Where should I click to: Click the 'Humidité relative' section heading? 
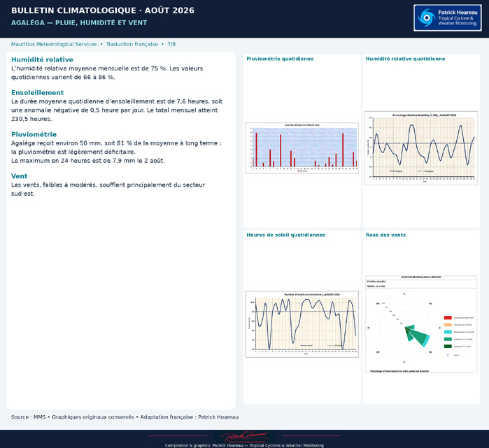(42, 60)
